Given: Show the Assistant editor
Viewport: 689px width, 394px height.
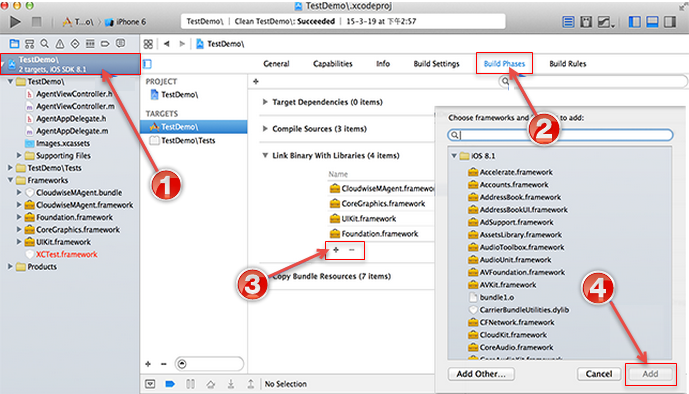Looking at the screenshot, I should (x=586, y=22).
